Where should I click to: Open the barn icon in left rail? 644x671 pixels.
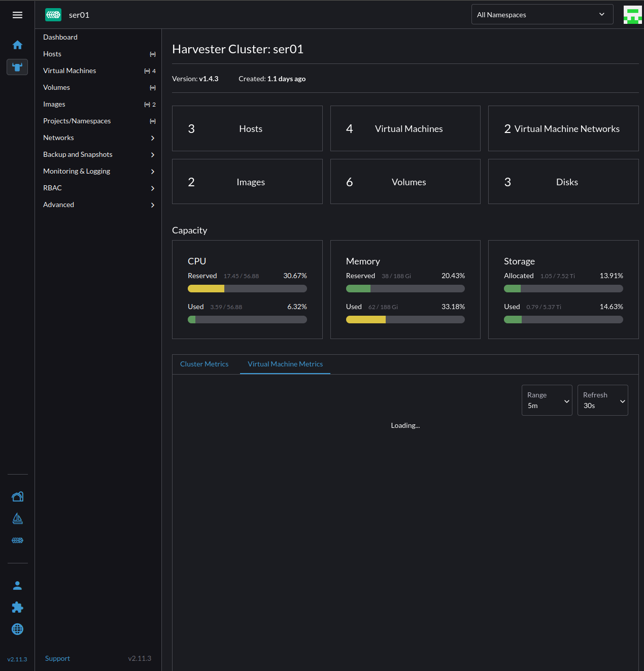pos(17,496)
